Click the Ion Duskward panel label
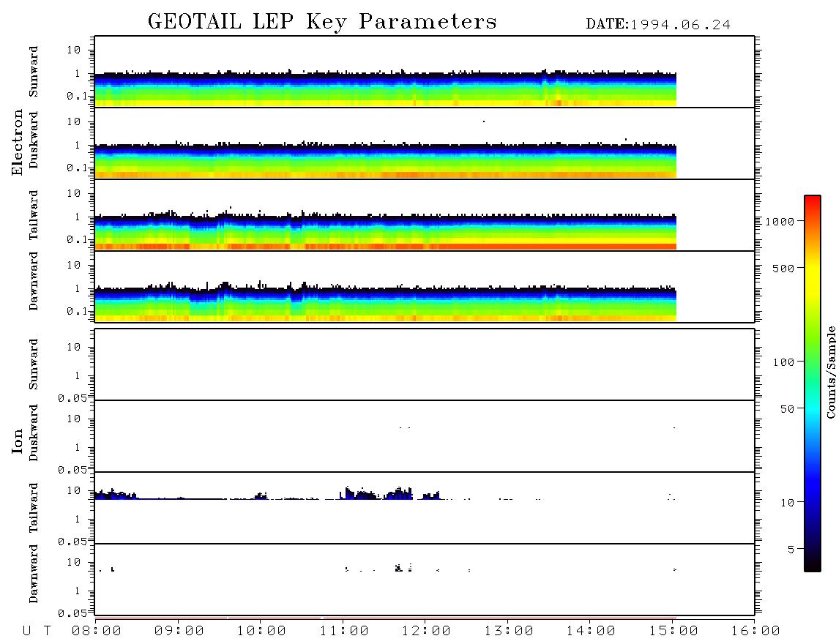Image resolution: width=836 pixels, height=644 pixels. 34,433
